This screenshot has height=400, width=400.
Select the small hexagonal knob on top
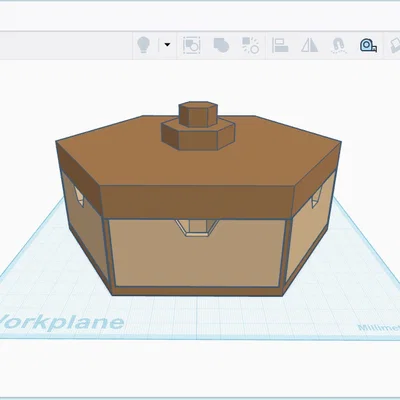pyautogui.click(x=198, y=114)
